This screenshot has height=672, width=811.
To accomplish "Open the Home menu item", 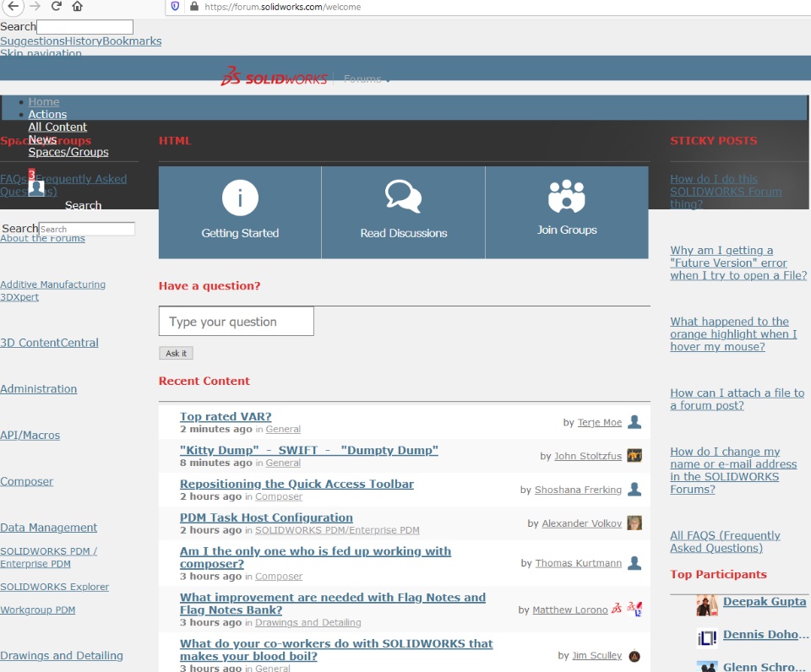I will [x=44, y=102].
